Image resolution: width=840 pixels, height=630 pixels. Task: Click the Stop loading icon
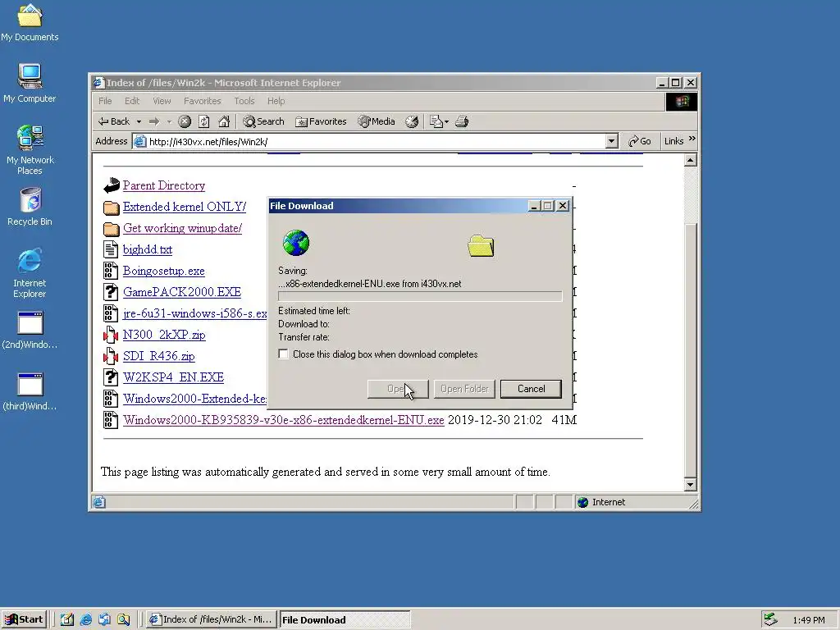185,121
